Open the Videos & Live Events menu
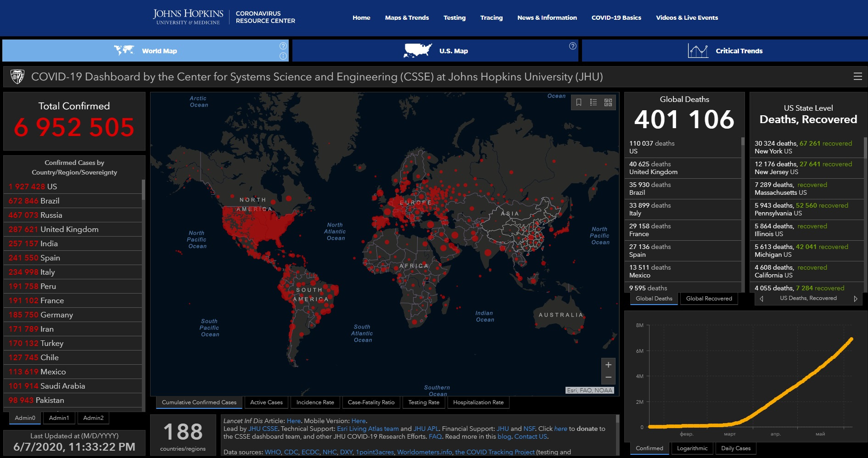This screenshot has width=868, height=458. point(687,17)
